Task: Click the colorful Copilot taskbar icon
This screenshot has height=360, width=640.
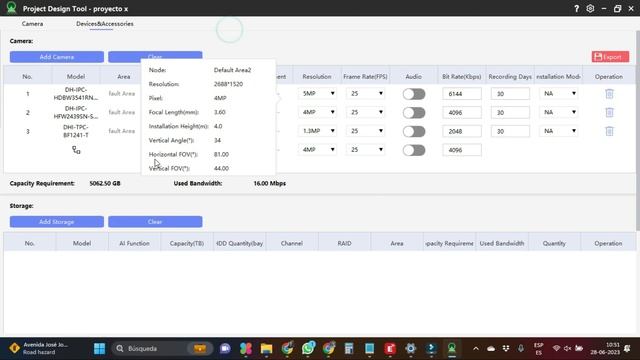Action: [246, 349]
